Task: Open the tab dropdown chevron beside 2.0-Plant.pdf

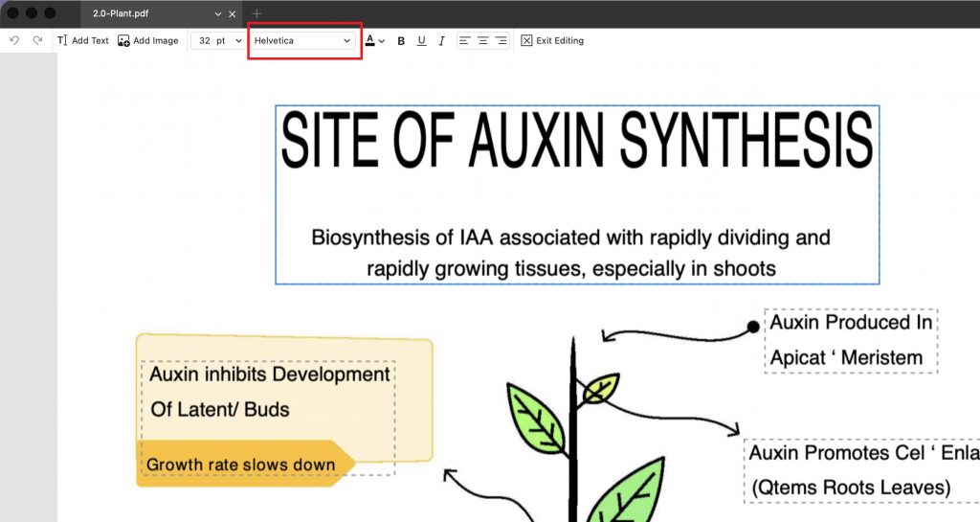Action: [x=217, y=13]
